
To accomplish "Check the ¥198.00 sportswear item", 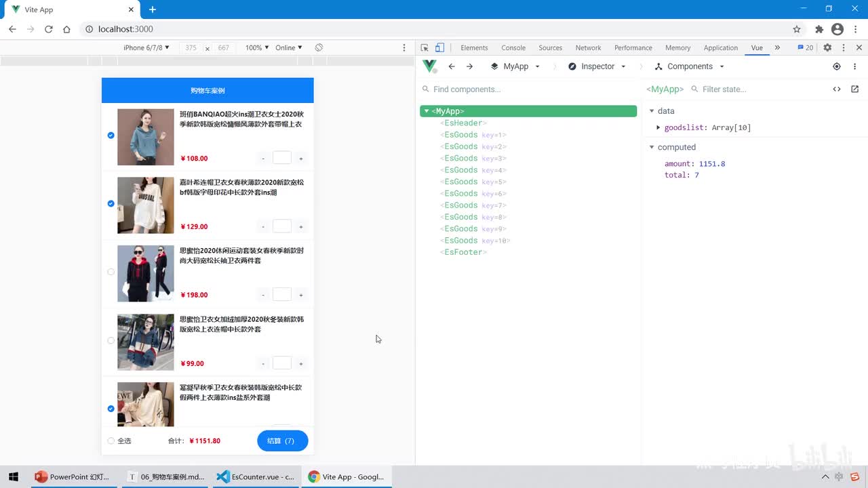I will click(x=111, y=272).
